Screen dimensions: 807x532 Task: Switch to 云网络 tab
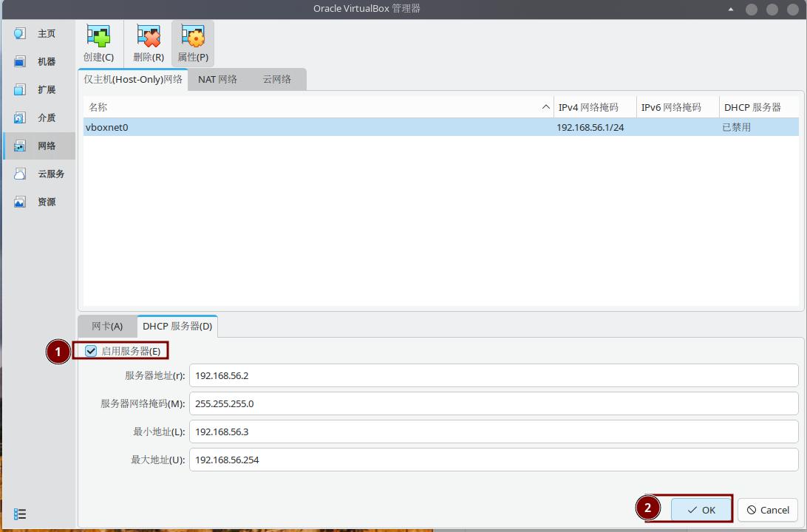(277, 79)
